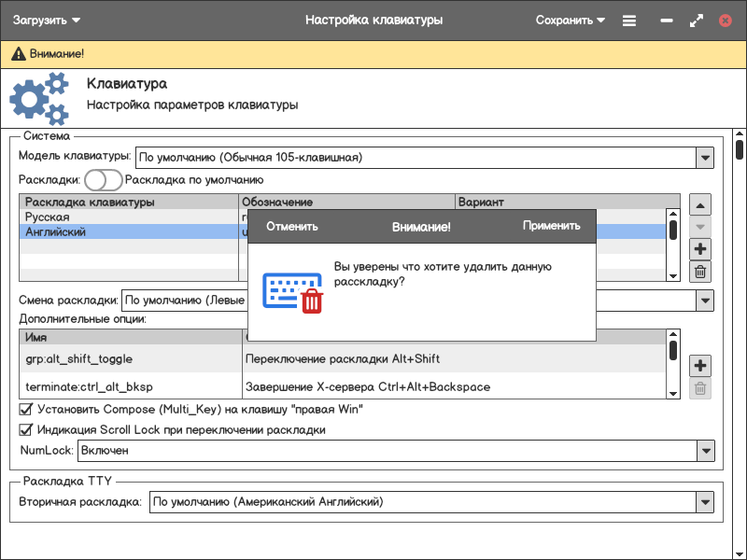The width and height of the screenshot is (747, 560).
Task: Click the main window vertical scrollbar
Action: 739,149
